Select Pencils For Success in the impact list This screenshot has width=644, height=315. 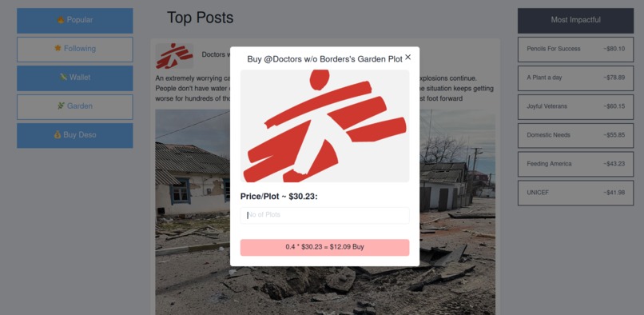(x=575, y=49)
